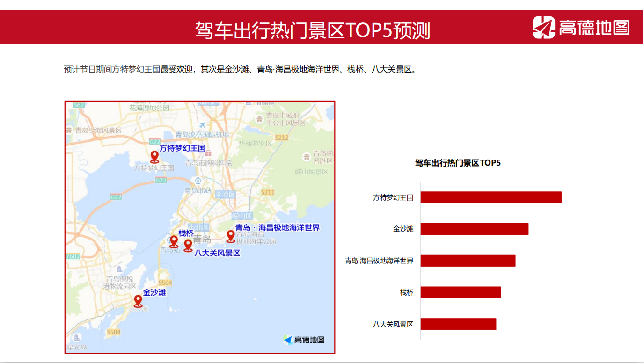Click the map label 花海湿地公园
The height and width of the screenshot is (363, 644).
tap(150, 108)
